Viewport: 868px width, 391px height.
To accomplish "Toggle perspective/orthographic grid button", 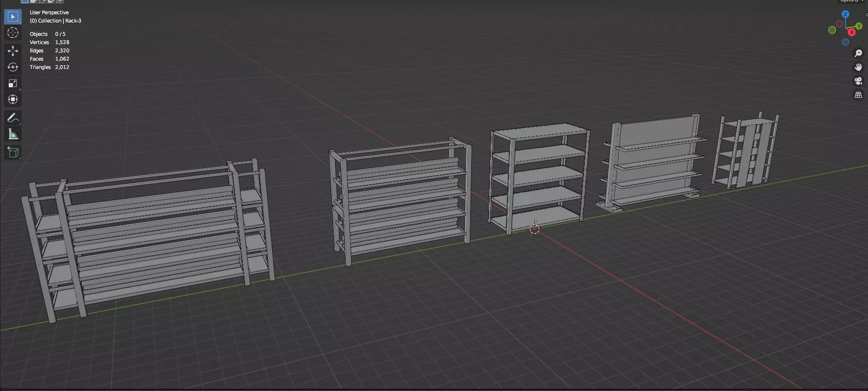I will 858,95.
